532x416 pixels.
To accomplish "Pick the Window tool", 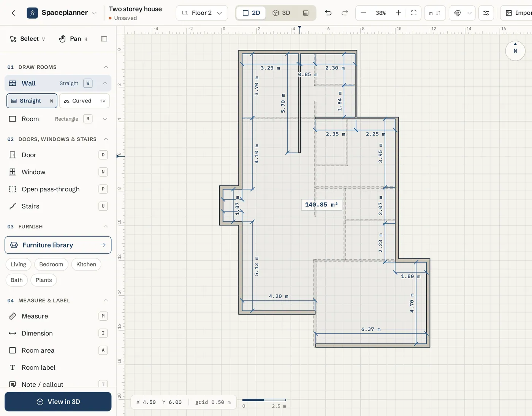I will coord(58,172).
